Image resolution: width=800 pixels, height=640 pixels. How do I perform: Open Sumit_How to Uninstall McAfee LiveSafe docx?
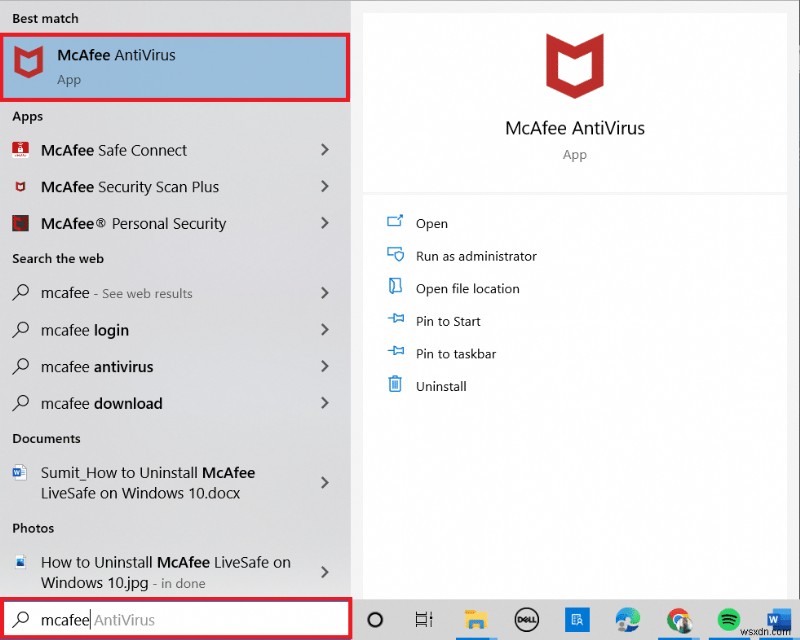coord(175,483)
